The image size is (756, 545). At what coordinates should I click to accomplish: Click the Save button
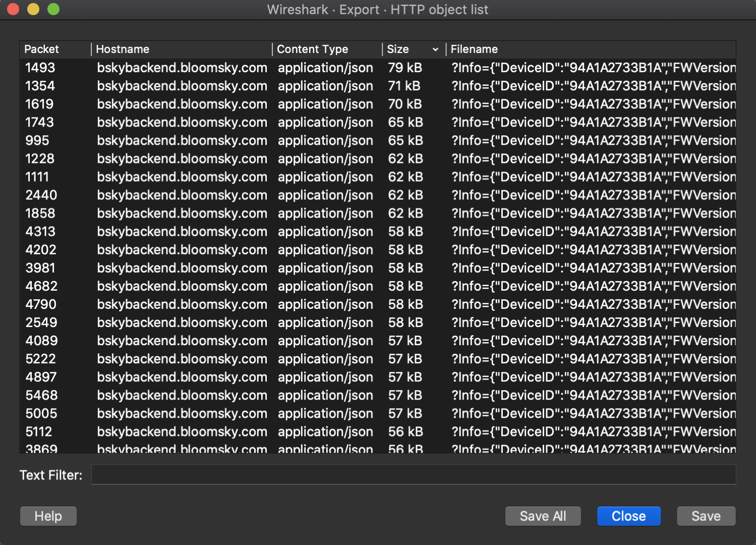tap(706, 516)
